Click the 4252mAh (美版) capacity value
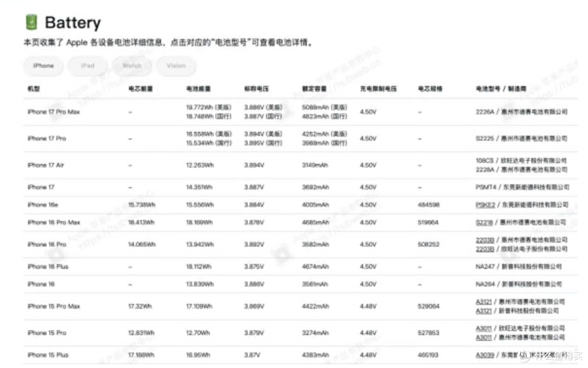Viewport: 588px width, 368px height. 324,134
